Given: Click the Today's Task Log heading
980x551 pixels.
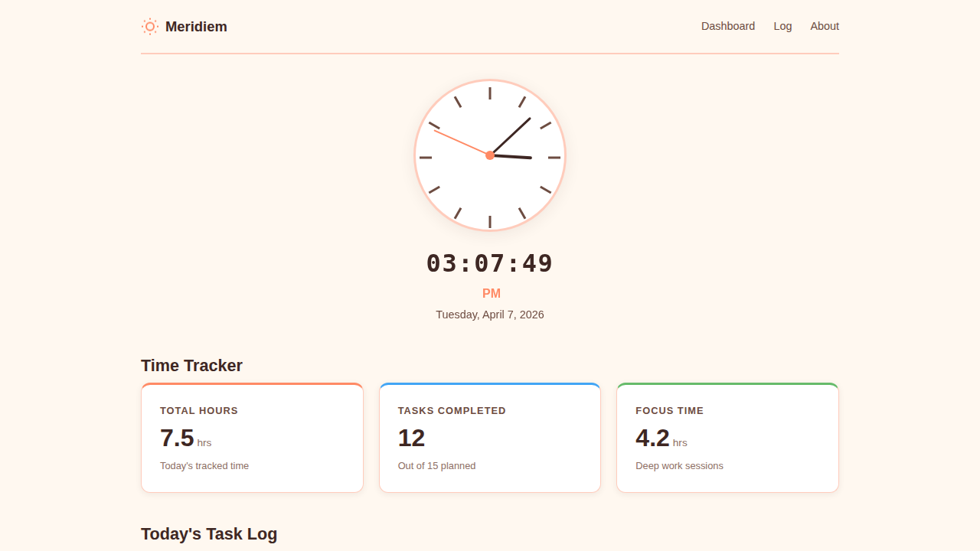Looking at the screenshot, I should [209, 534].
